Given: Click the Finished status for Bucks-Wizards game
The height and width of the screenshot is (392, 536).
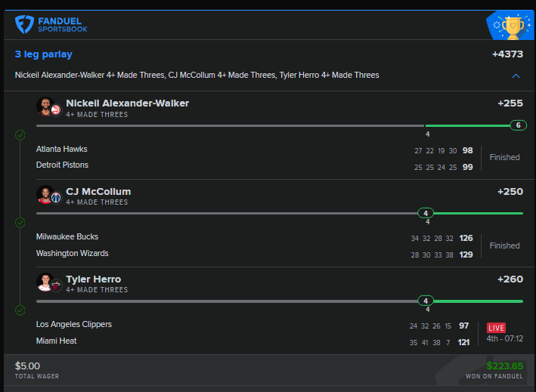Looking at the screenshot, I should click(x=504, y=246).
